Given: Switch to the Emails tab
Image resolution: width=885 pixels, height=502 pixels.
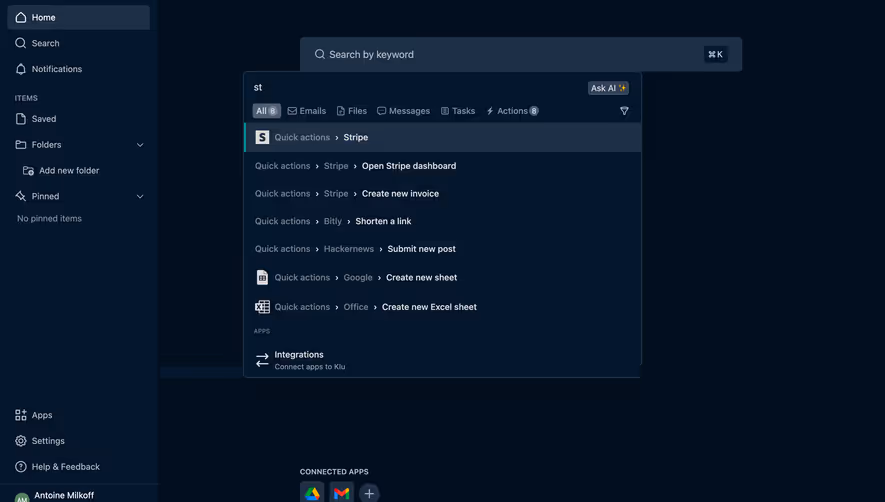Looking at the screenshot, I should pyautogui.click(x=306, y=111).
